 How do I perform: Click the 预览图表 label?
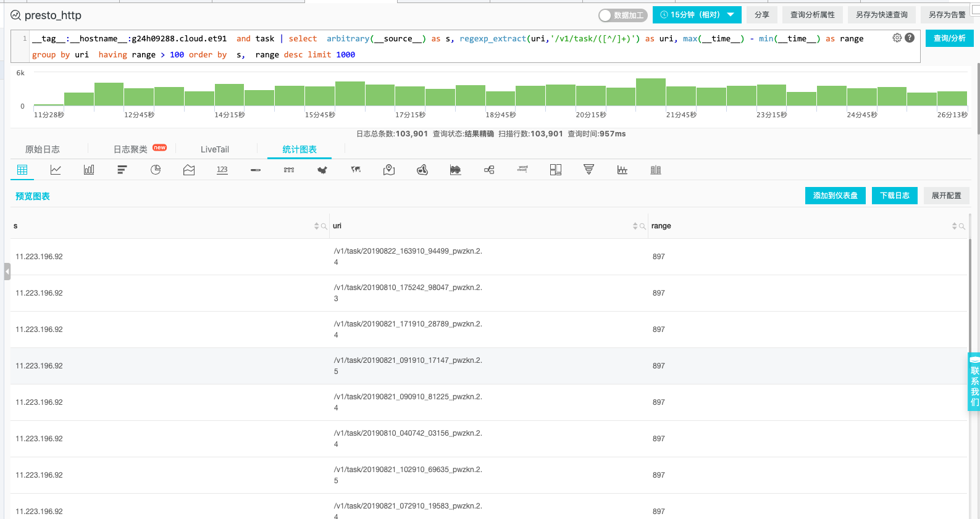(33, 196)
